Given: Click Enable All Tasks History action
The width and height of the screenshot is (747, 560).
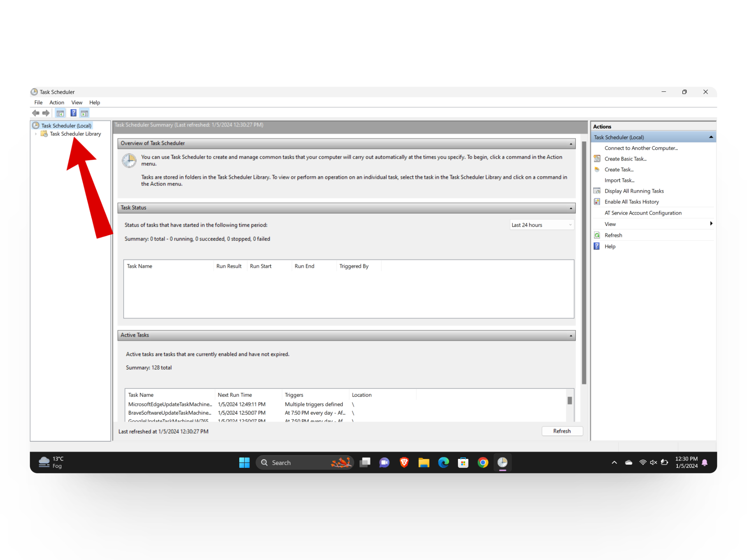Looking at the screenshot, I should [631, 202].
